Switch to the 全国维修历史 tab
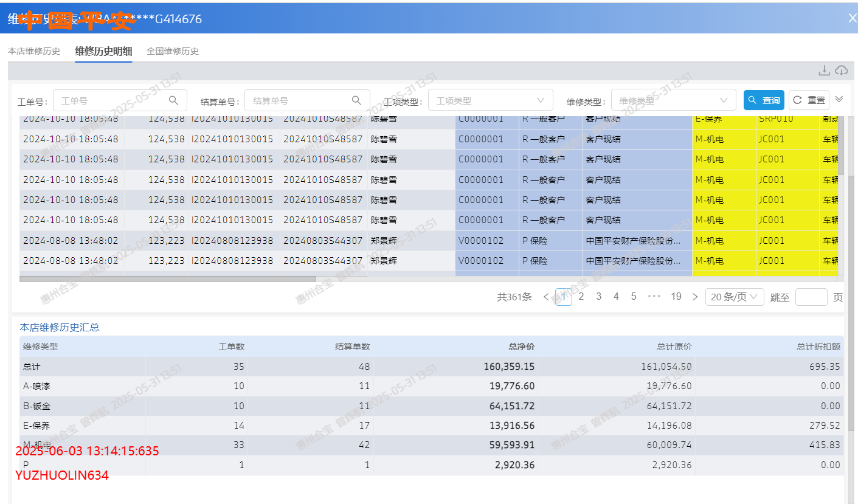 pos(173,51)
